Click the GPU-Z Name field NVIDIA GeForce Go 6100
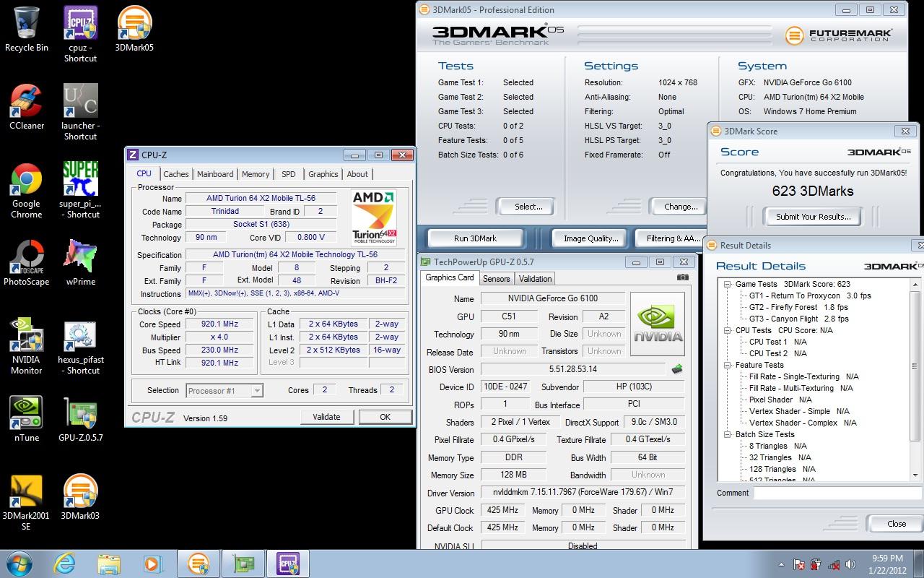Viewport: 924px width, 578px height. (552, 298)
